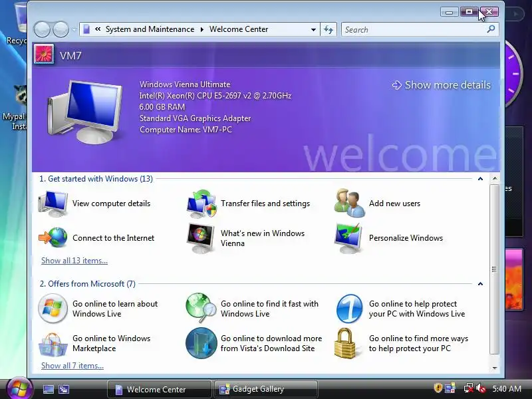
Task: Click the 5:40 AM clock
Action: pyautogui.click(x=507, y=388)
